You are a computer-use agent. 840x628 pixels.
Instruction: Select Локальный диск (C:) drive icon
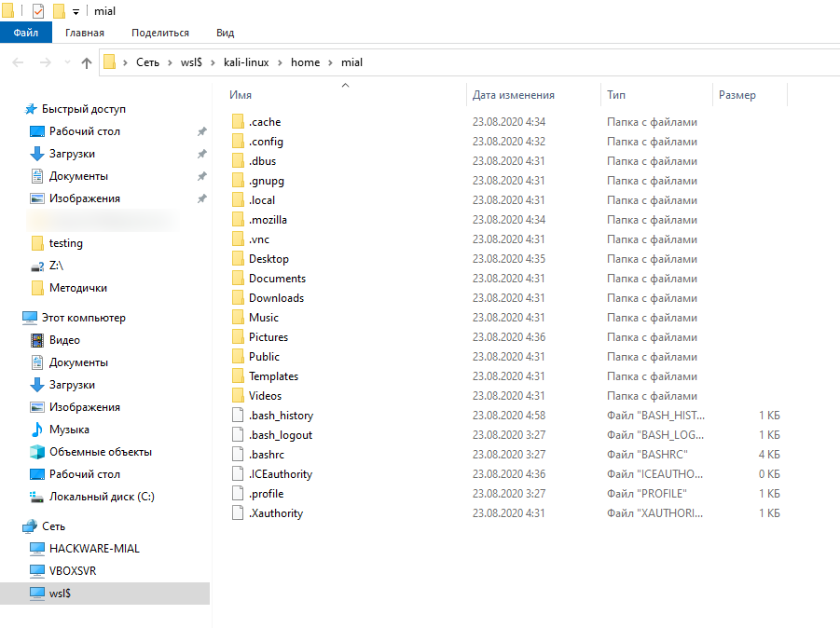pyautogui.click(x=37, y=497)
